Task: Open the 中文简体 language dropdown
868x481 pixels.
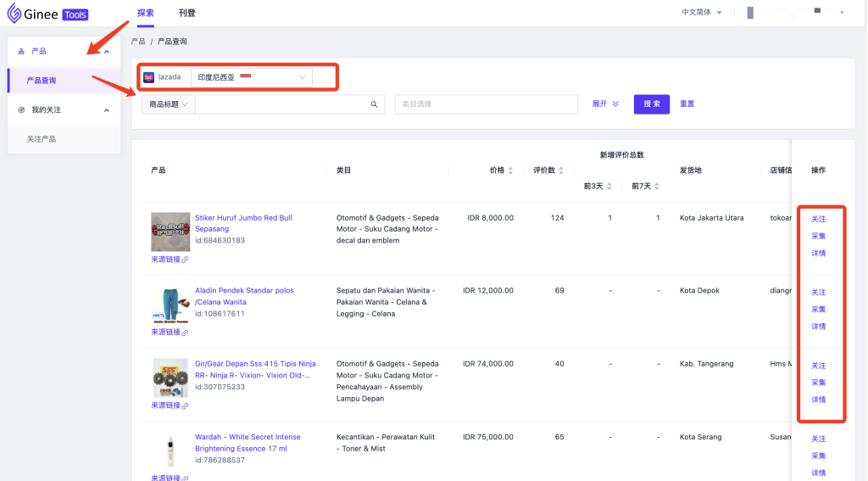Action: tap(702, 13)
